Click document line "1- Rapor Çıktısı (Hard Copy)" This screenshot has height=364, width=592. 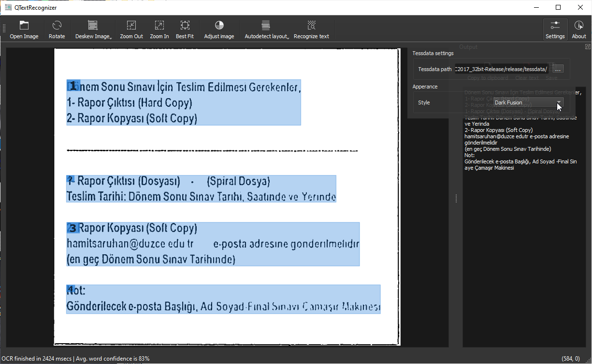pos(130,103)
